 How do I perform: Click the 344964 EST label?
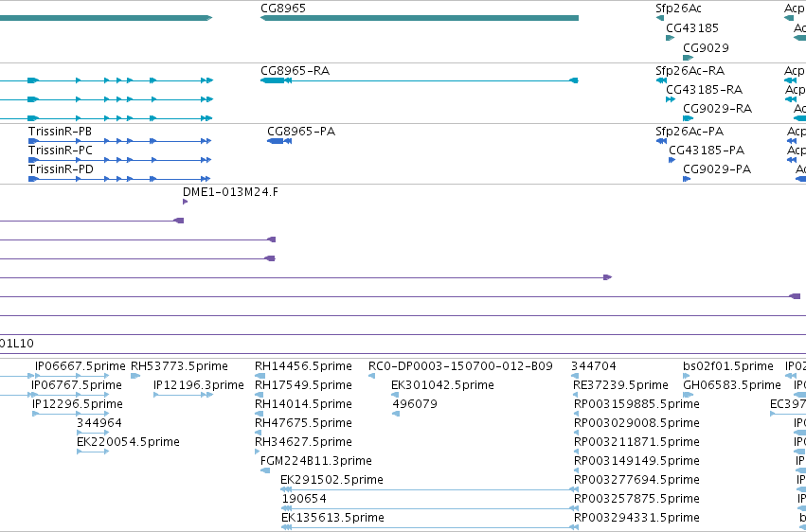click(x=99, y=423)
